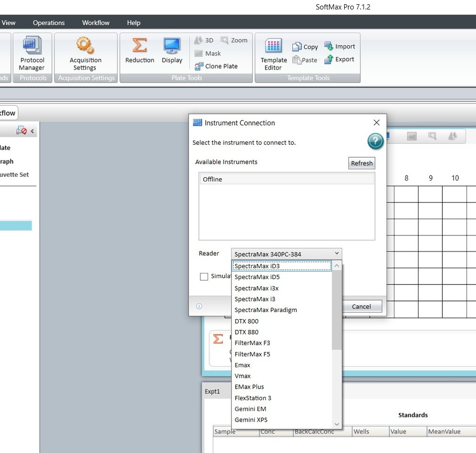
Task: Select FlexStation 3 reader
Action: pos(282,398)
